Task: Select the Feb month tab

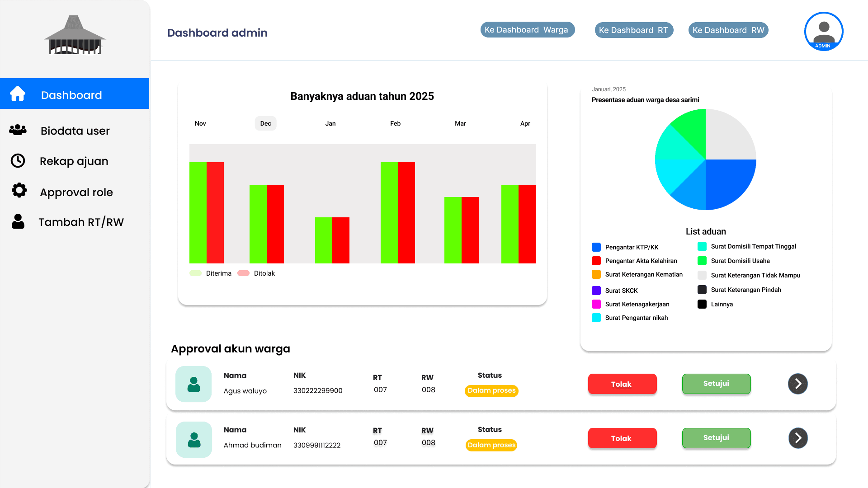Action: tap(395, 123)
